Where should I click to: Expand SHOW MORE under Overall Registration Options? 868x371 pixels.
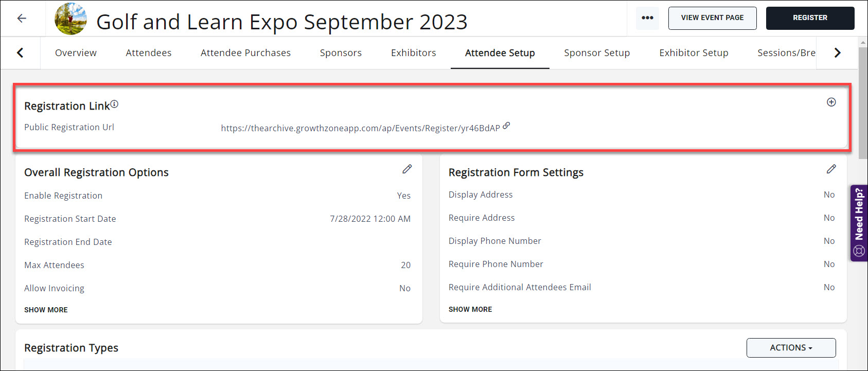(x=46, y=310)
